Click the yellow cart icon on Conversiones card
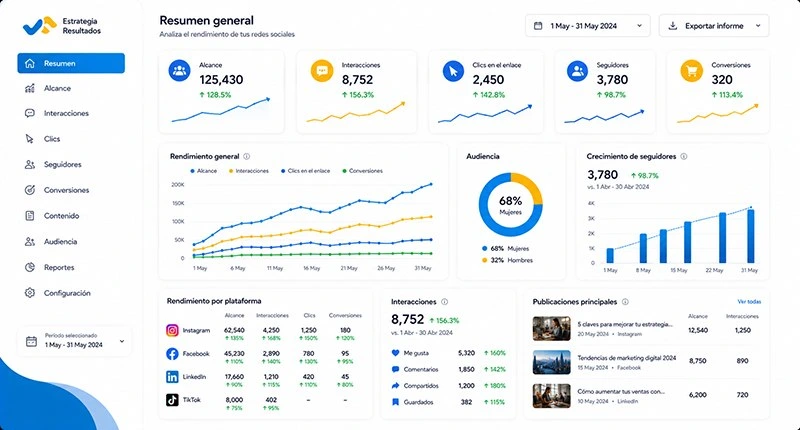Viewport: 800px width, 430px height. pos(691,71)
